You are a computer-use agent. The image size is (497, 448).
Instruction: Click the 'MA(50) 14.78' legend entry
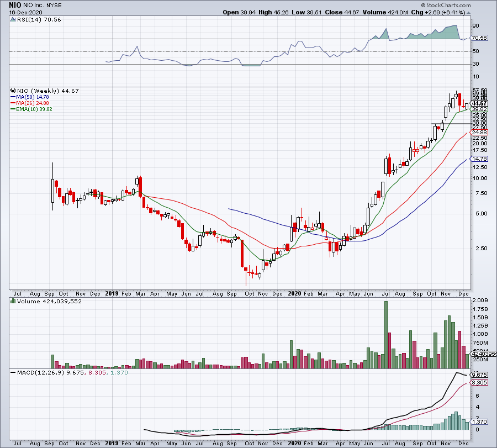pos(33,97)
